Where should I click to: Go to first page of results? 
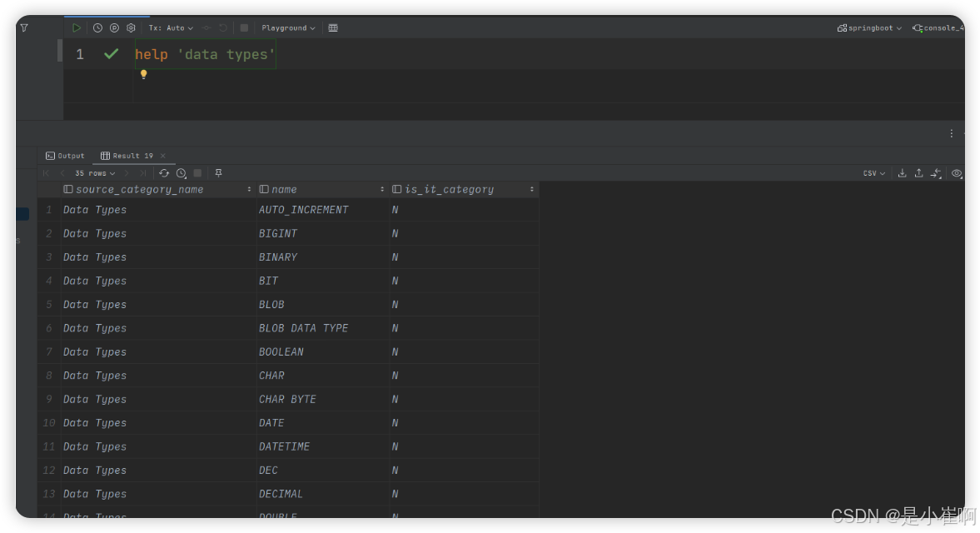point(47,173)
